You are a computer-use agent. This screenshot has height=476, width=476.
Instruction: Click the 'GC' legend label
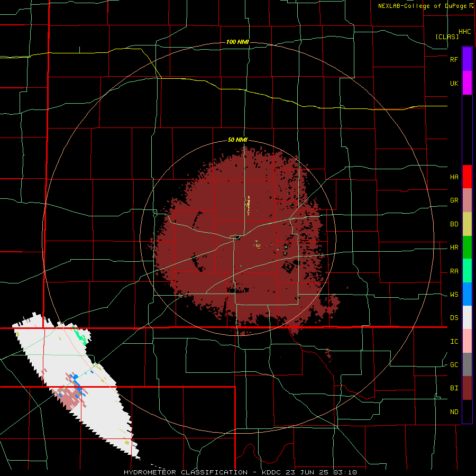tap(454, 365)
